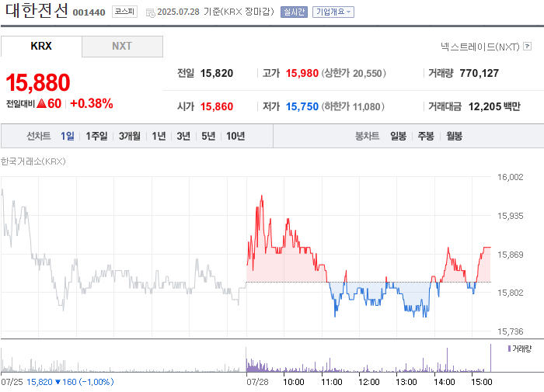Screen dimensions: 544x392
Task: Show the 주봉 weekly candle chart
Action: coord(426,136)
